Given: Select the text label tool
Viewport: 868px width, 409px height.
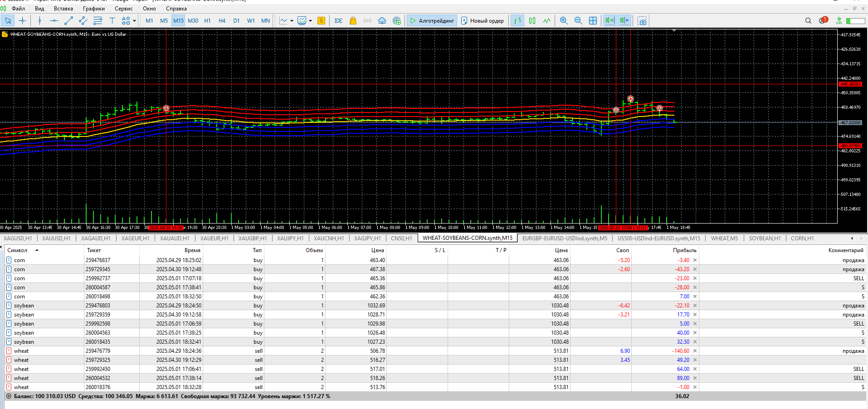Looking at the screenshot, I should [x=112, y=20].
